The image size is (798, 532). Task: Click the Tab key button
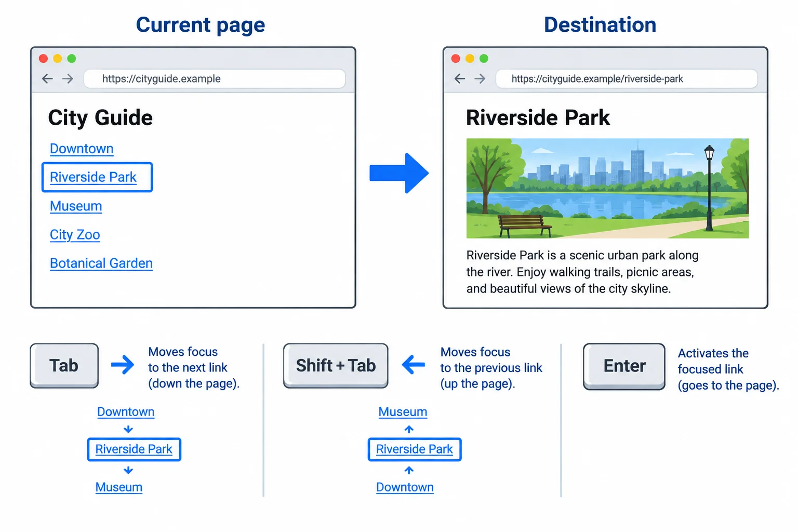coord(64,366)
